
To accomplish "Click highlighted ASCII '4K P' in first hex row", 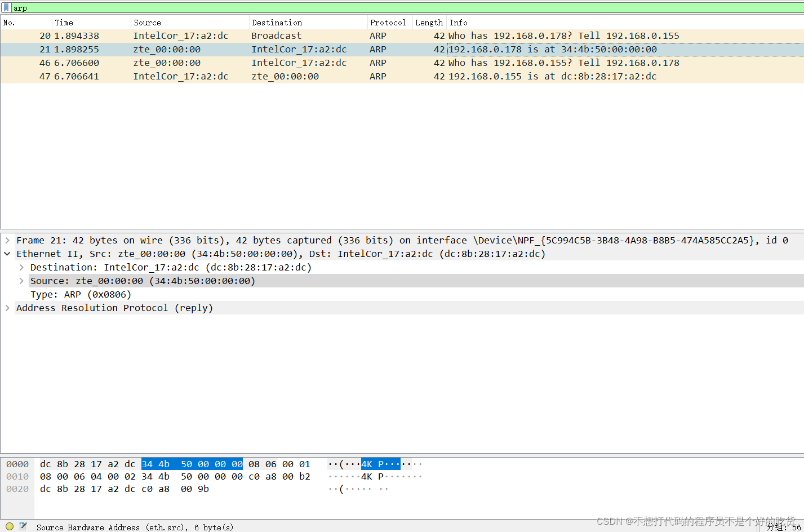I will coord(381,464).
